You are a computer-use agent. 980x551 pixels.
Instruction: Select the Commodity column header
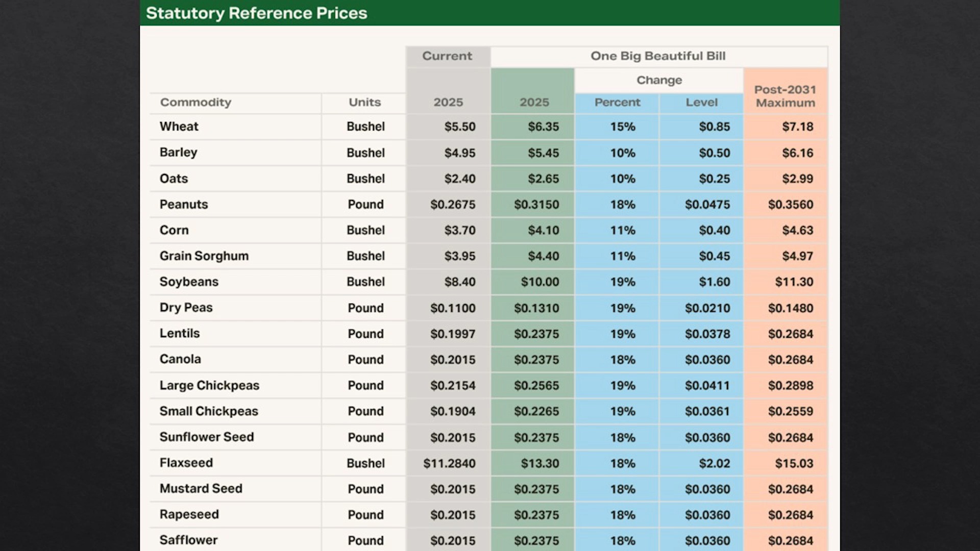195,103
